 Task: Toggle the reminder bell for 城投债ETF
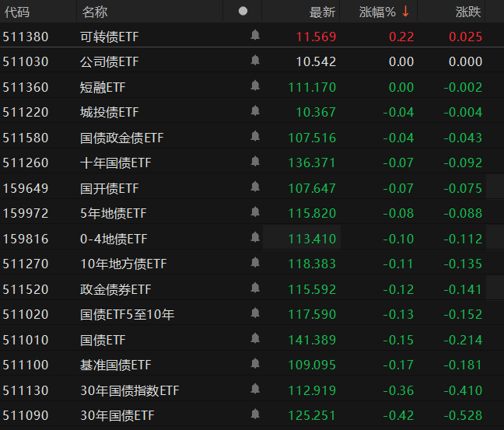[255, 111]
